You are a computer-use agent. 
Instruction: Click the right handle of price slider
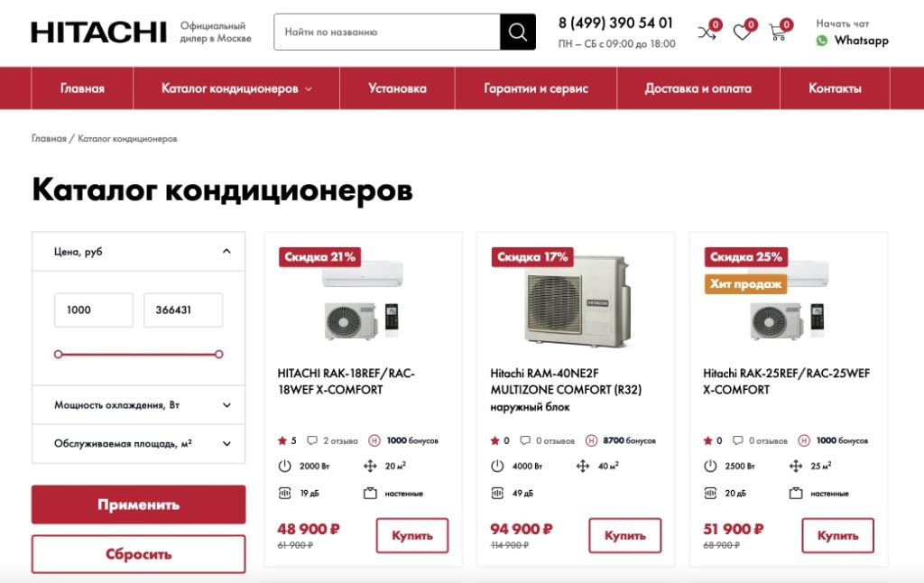pos(219,355)
